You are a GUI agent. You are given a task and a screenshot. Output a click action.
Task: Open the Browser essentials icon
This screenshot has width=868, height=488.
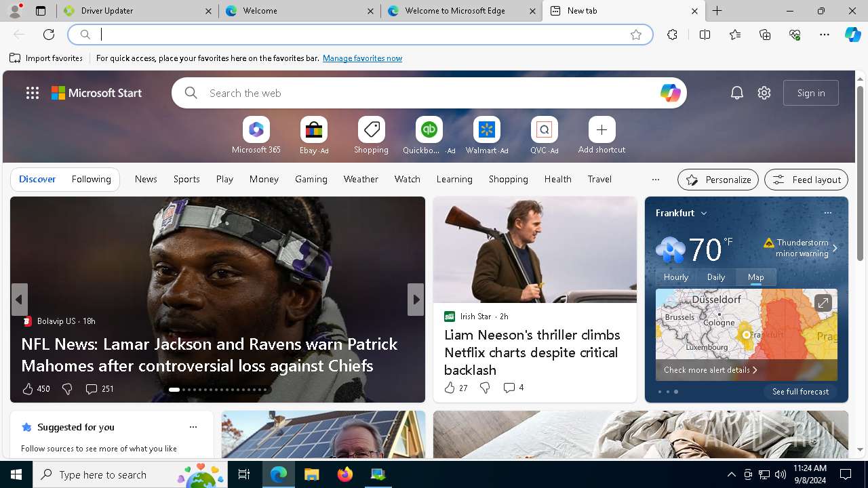(x=795, y=35)
